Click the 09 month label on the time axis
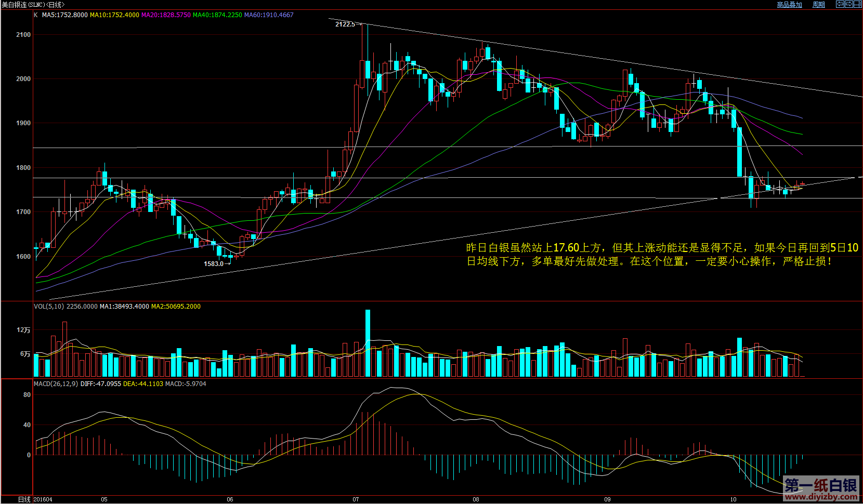Image resolution: width=863 pixels, height=504 pixels. coord(607,499)
